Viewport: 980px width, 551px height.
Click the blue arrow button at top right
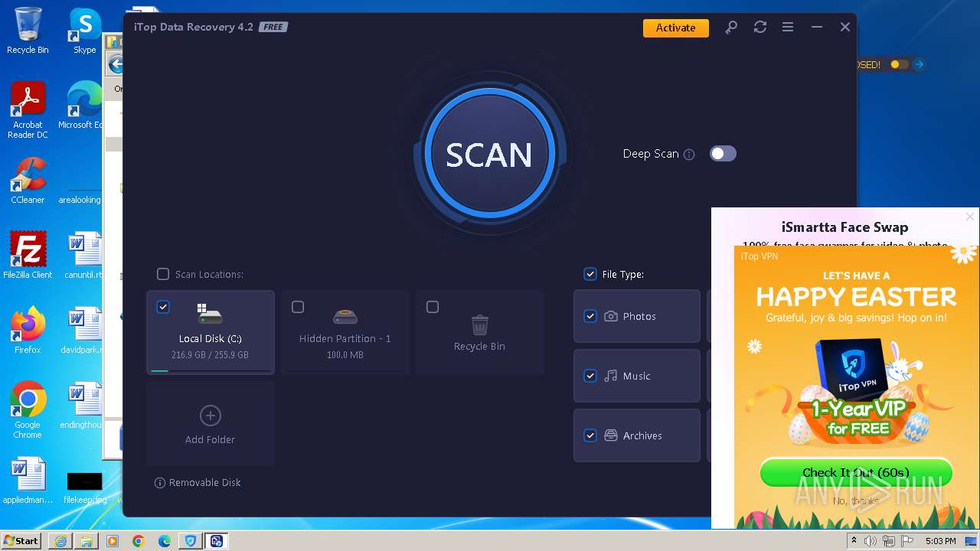tap(920, 65)
